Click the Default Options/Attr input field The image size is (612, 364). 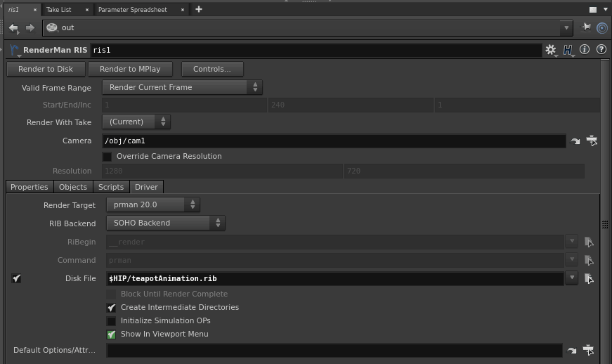334,351
